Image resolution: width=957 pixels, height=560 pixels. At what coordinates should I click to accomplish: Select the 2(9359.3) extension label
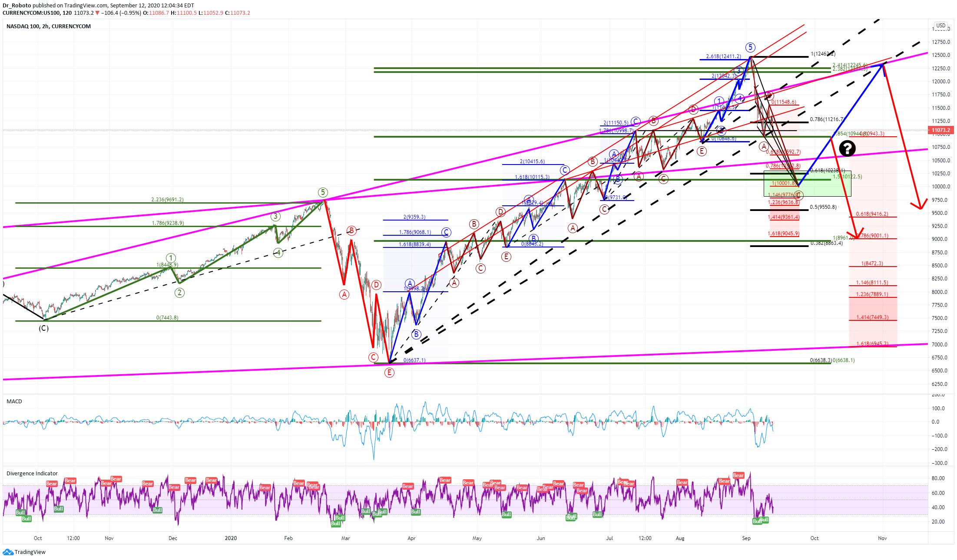point(414,217)
